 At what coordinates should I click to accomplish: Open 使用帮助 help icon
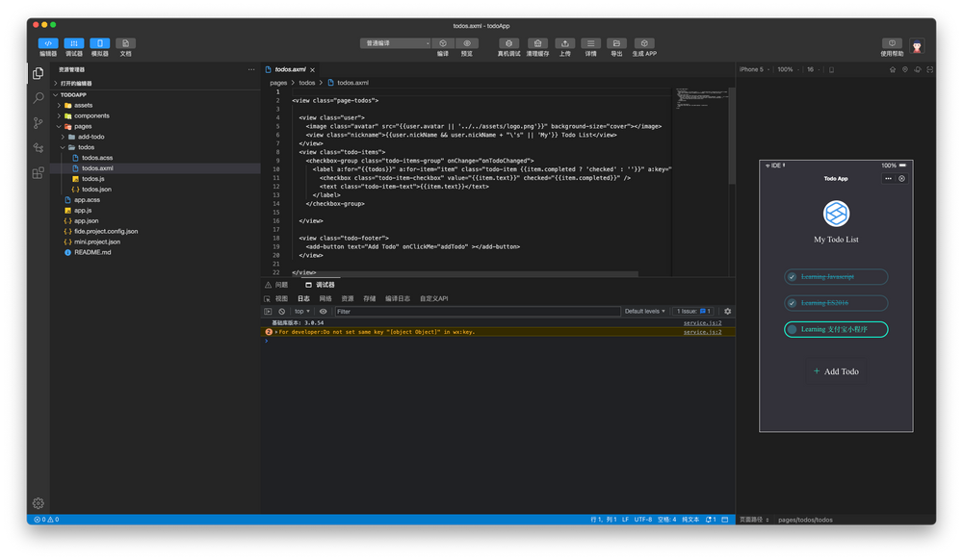(x=892, y=43)
